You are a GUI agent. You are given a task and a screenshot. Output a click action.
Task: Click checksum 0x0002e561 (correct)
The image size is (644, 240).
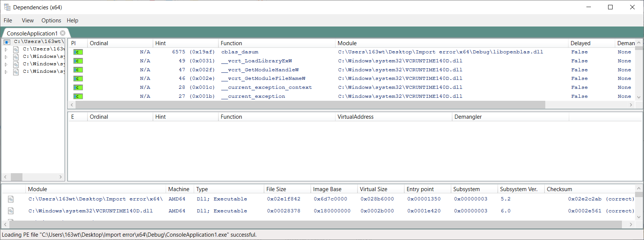[601, 211]
